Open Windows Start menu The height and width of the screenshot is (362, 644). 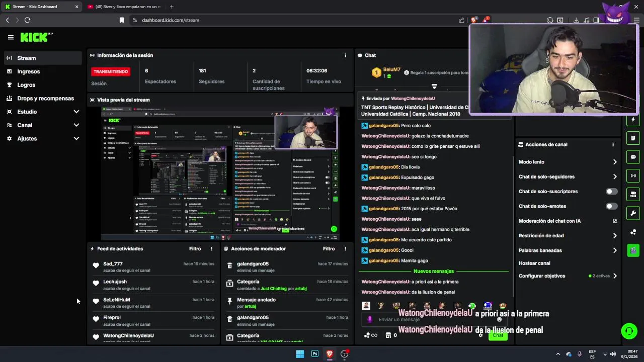click(x=300, y=354)
